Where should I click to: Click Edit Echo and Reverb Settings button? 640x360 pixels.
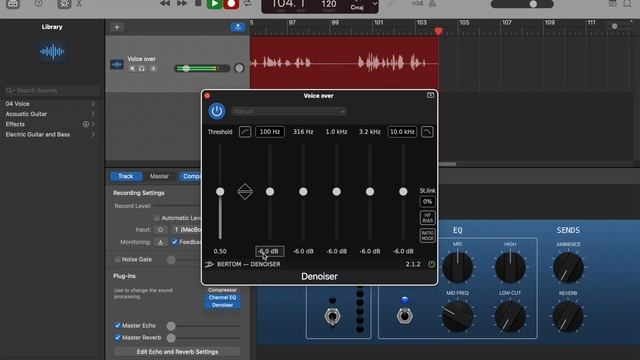[177, 351]
